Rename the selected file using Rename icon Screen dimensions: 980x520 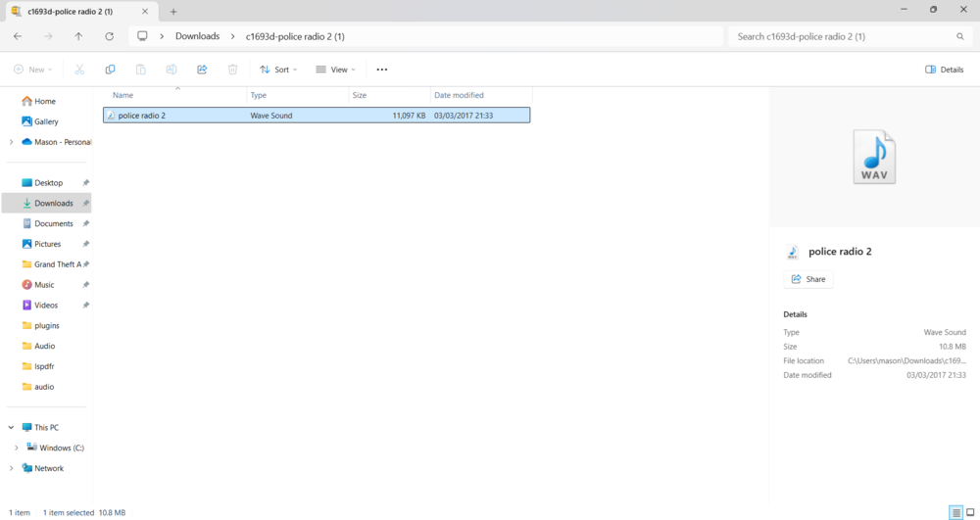pos(171,70)
